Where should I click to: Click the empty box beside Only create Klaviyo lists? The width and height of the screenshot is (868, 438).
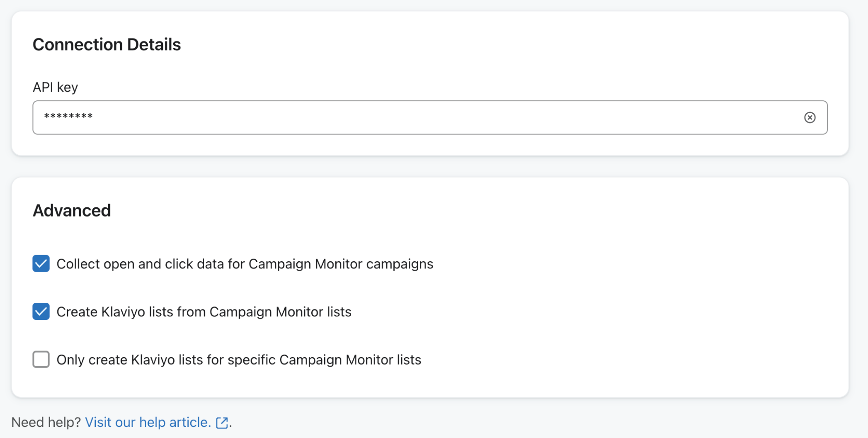point(41,359)
